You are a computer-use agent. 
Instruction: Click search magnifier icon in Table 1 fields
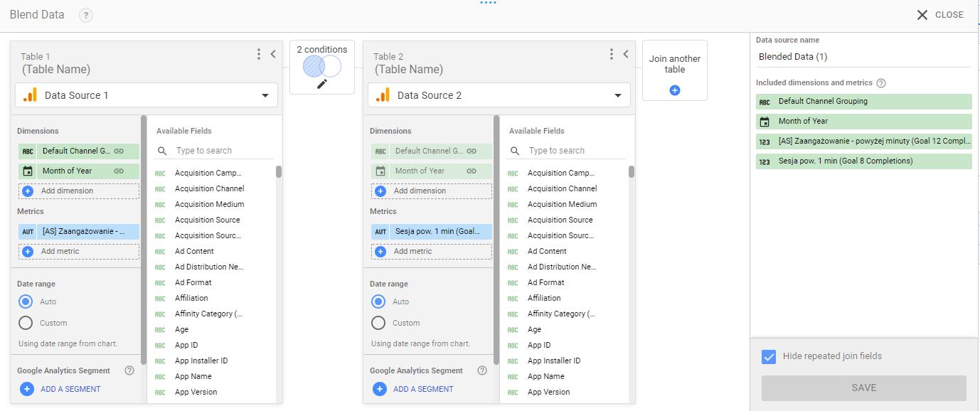(162, 151)
